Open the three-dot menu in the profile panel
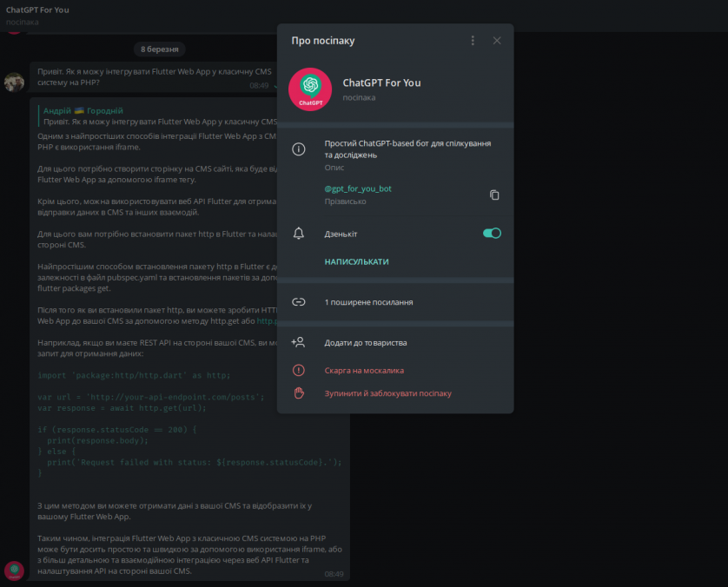This screenshot has height=587, width=728. coord(473,41)
